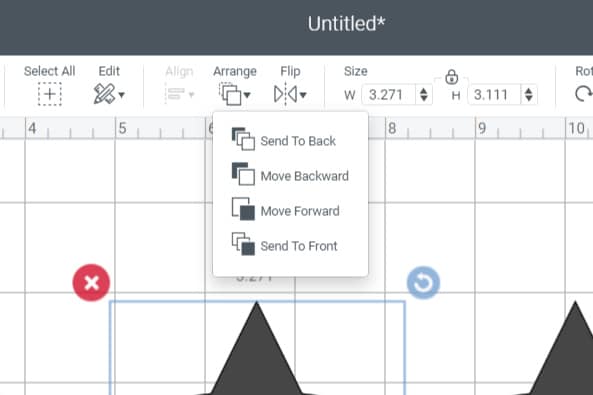Click the width value field 3.271
The height and width of the screenshot is (395, 593).
[x=389, y=95]
